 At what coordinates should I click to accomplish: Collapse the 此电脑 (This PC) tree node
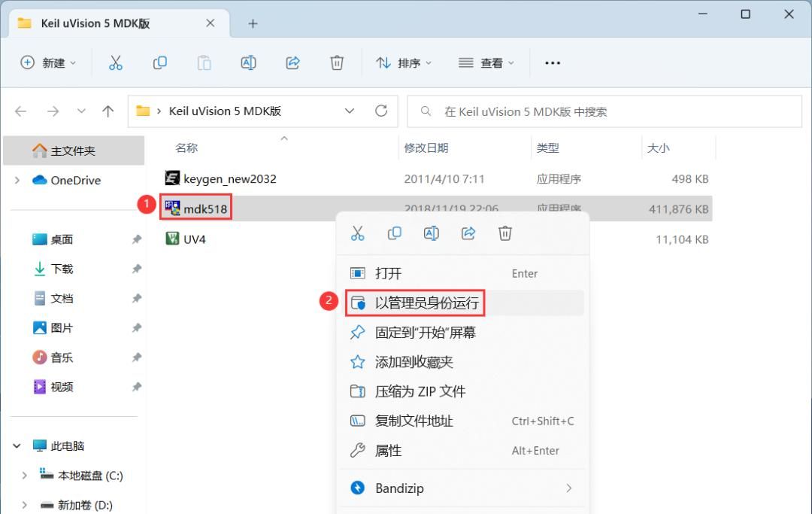(x=17, y=446)
